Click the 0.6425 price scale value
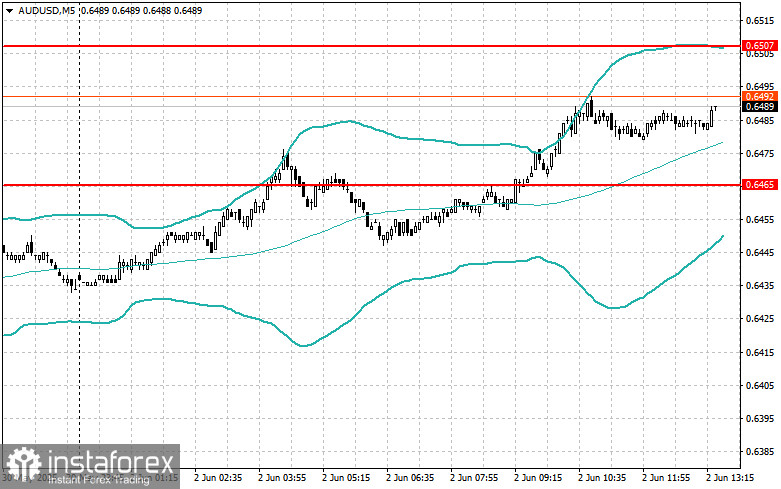 pyautogui.click(x=760, y=319)
